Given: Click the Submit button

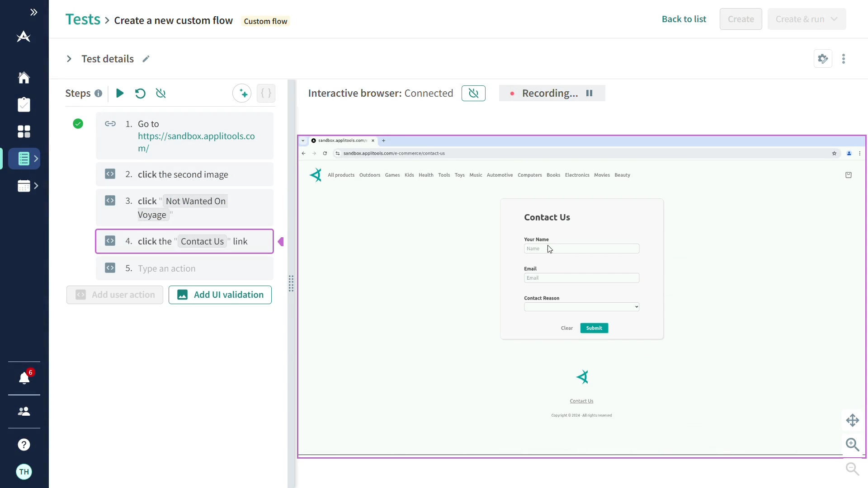Looking at the screenshot, I should [x=594, y=328].
